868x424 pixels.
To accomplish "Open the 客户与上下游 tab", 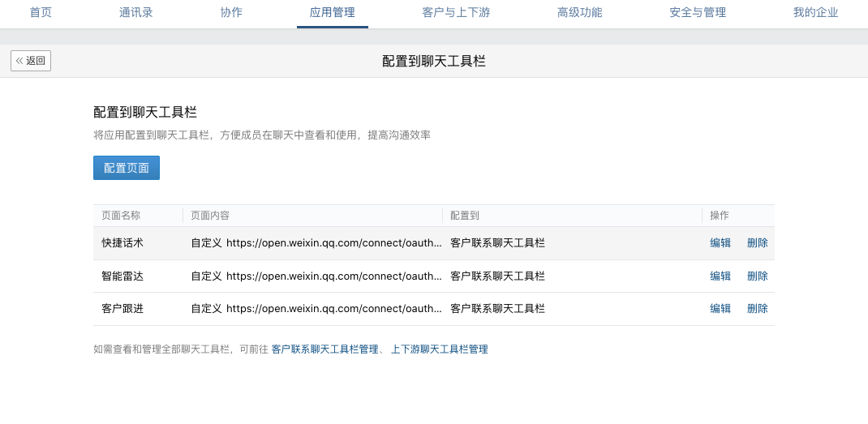I will tap(456, 13).
